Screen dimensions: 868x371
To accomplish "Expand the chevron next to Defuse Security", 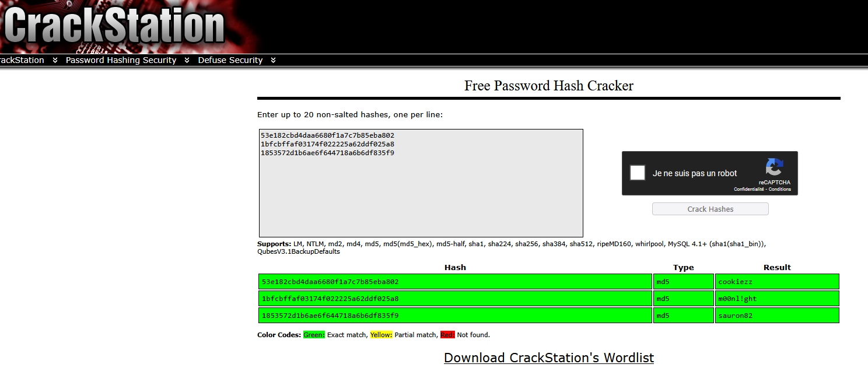I will pos(273,60).
